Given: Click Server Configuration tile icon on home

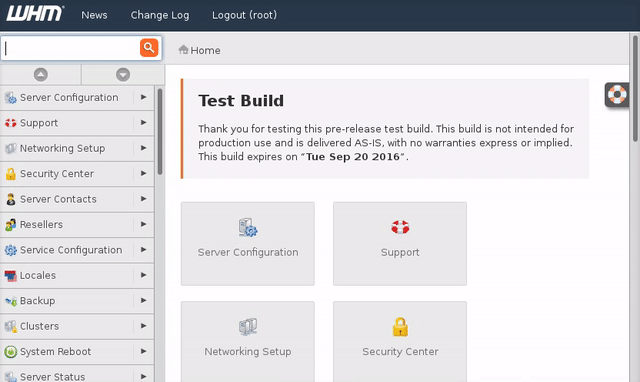Looking at the screenshot, I should pyautogui.click(x=248, y=228).
